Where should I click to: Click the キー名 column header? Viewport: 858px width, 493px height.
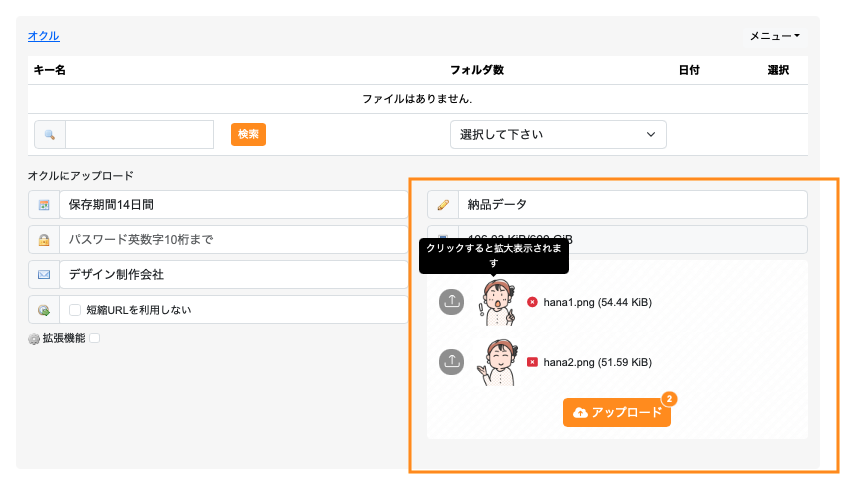tap(50, 70)
